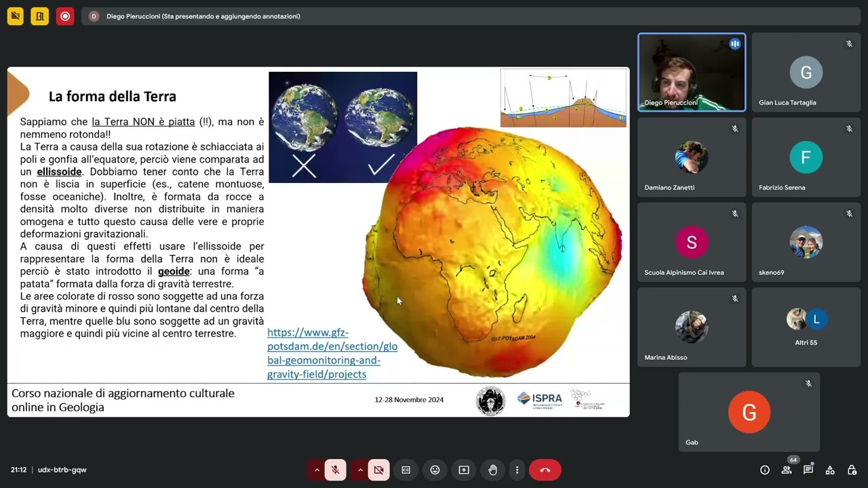Click muted mic icon on Gian Luca tile
The width and height of the screenshot is (868, 488).
(x=849, y=44)
